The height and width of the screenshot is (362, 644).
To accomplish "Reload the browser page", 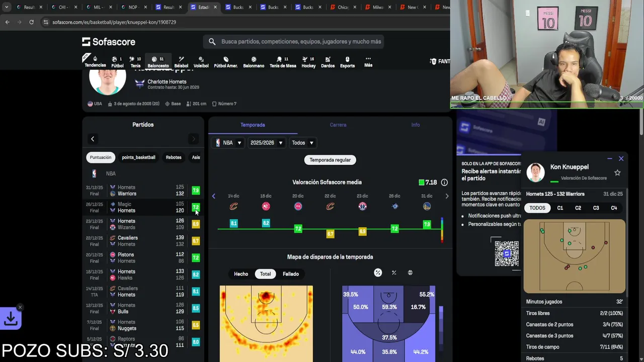I will [31, 22].
